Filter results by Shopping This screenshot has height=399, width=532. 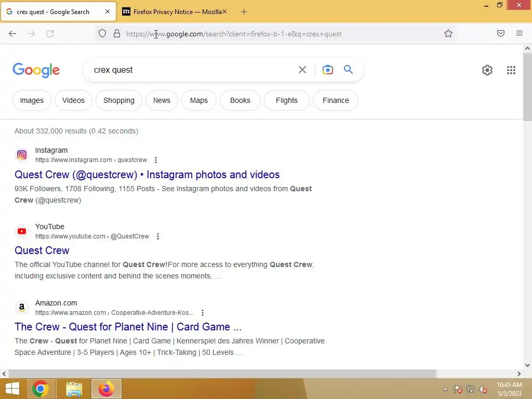(119, 100)
